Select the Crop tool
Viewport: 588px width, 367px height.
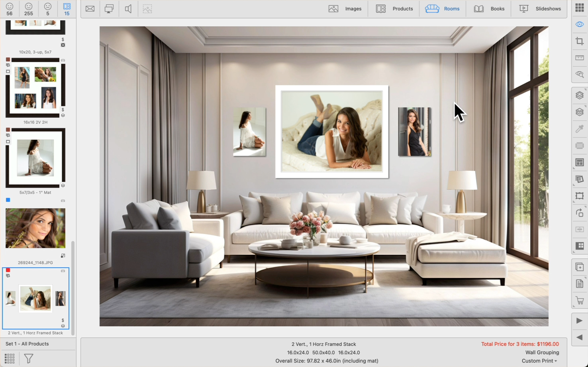(579, 41)
